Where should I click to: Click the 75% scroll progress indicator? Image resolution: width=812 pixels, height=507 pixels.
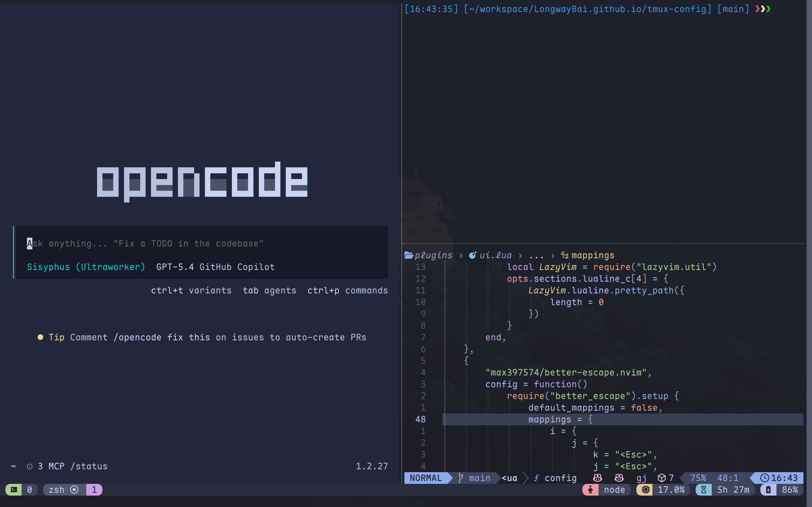pos(698,478)
